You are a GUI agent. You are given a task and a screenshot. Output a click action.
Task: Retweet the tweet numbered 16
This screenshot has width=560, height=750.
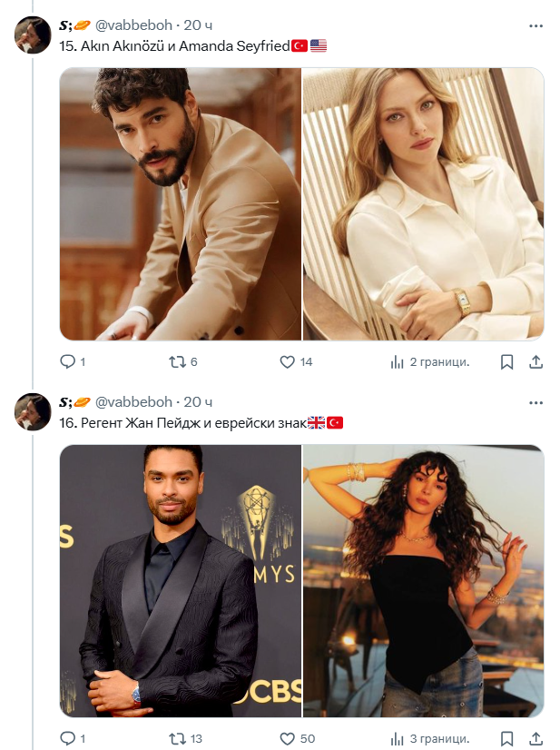point(177,737)
